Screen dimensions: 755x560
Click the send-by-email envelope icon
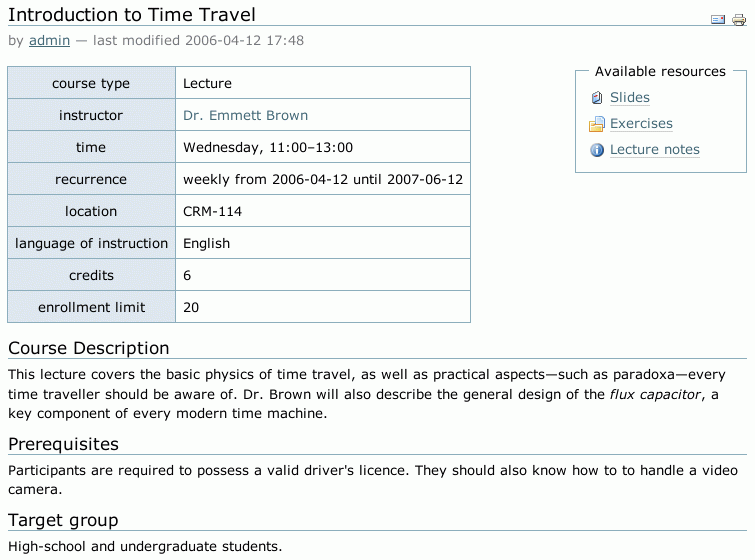pyautogui.click(x=718, y=20)
